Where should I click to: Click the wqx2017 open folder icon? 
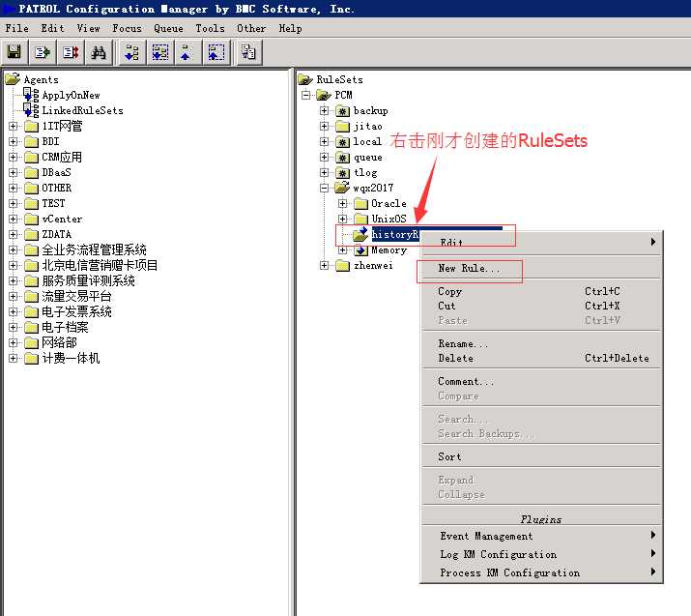342,188
